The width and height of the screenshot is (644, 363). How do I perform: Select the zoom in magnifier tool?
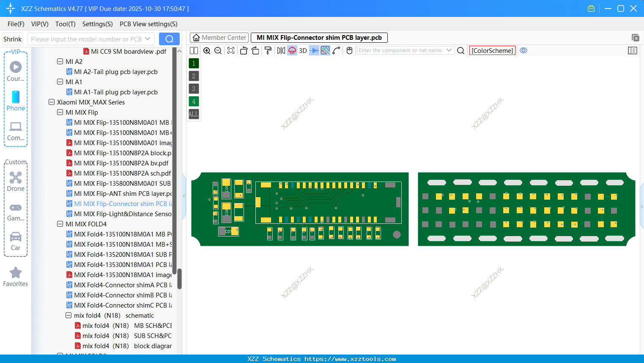tap(207, 50)
